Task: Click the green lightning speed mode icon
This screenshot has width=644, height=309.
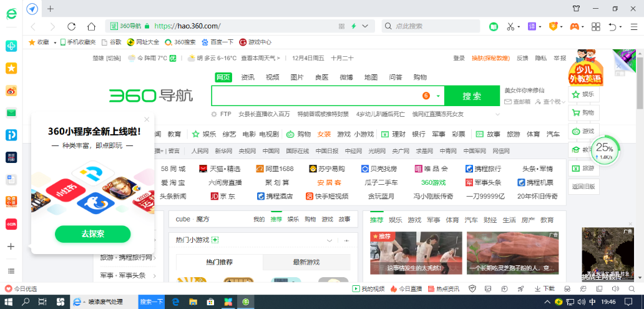Action: point(353,26)
